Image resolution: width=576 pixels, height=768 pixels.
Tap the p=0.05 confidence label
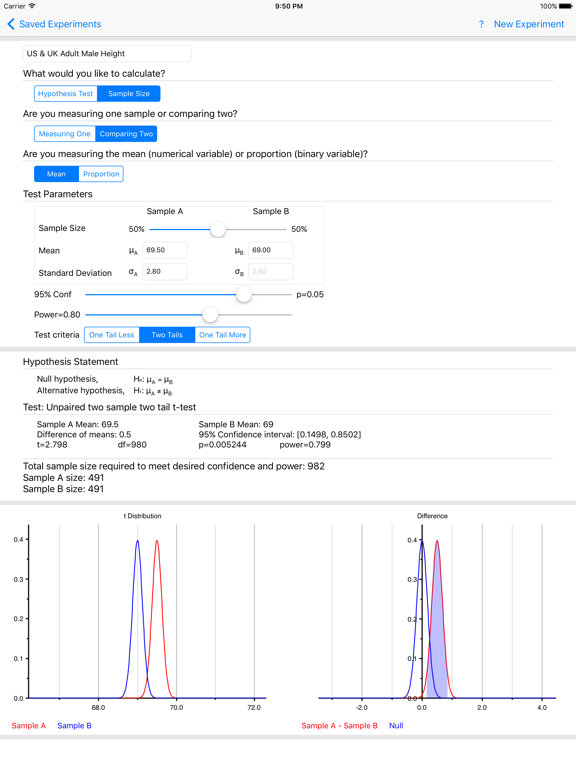[310, 294]
